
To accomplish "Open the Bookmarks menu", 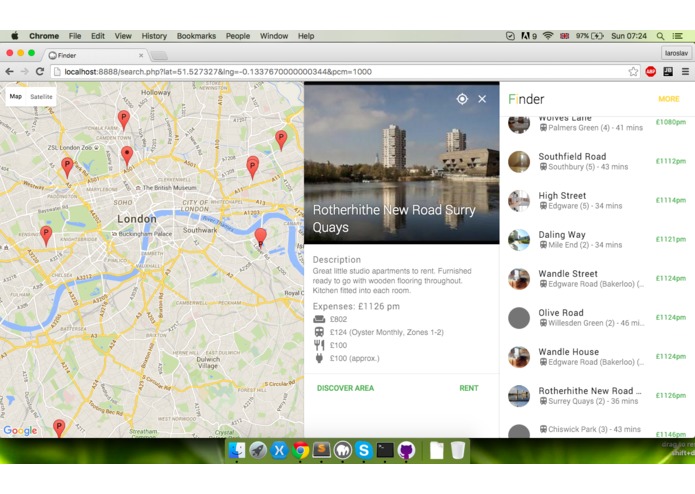I will point(196,36).
